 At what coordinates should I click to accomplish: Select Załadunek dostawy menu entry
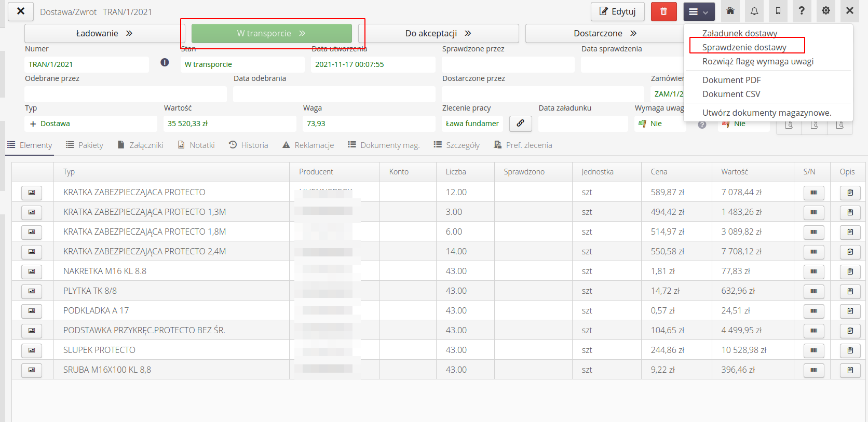[x=740, y=33]
